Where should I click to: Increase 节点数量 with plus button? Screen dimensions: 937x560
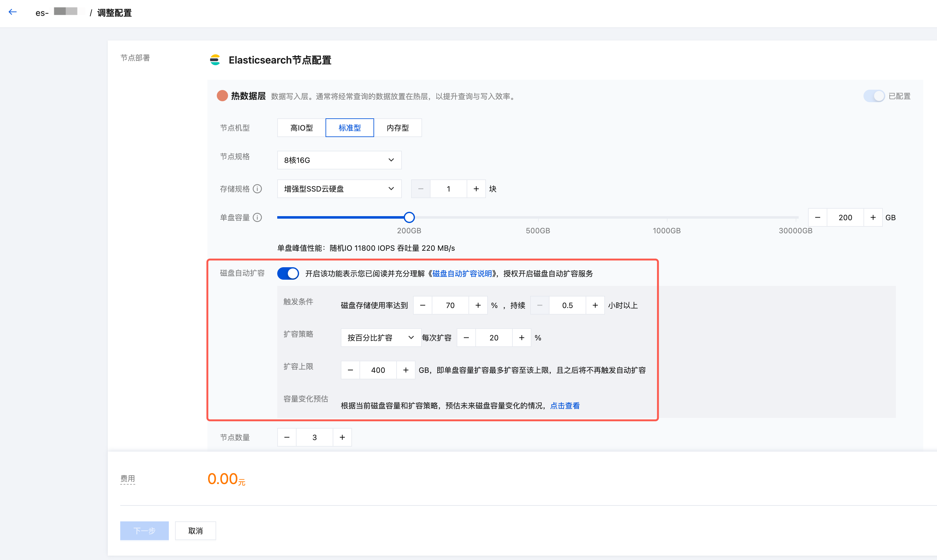tap(342, 437)
